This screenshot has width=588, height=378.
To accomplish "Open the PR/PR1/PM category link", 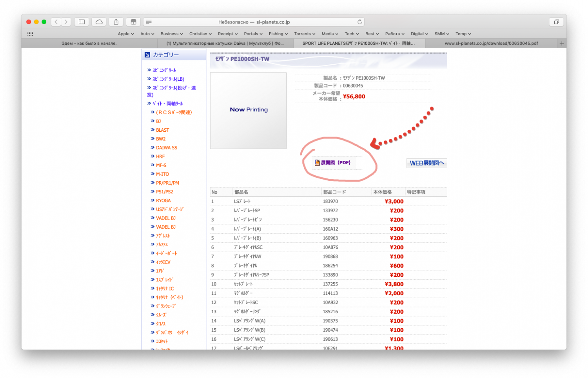I will point(167,183).
